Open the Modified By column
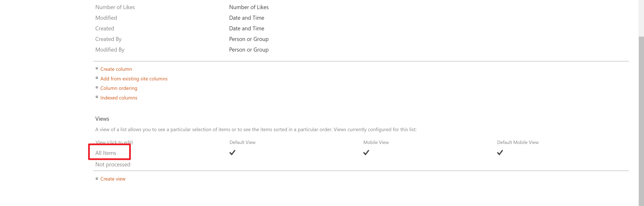This screenshot has width=644, height=206. [110, 50]
